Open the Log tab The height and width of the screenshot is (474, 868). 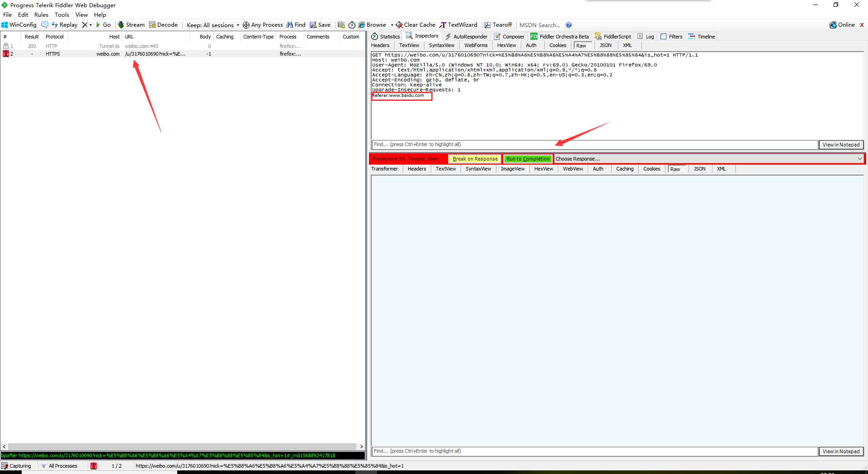pos(646,37)
